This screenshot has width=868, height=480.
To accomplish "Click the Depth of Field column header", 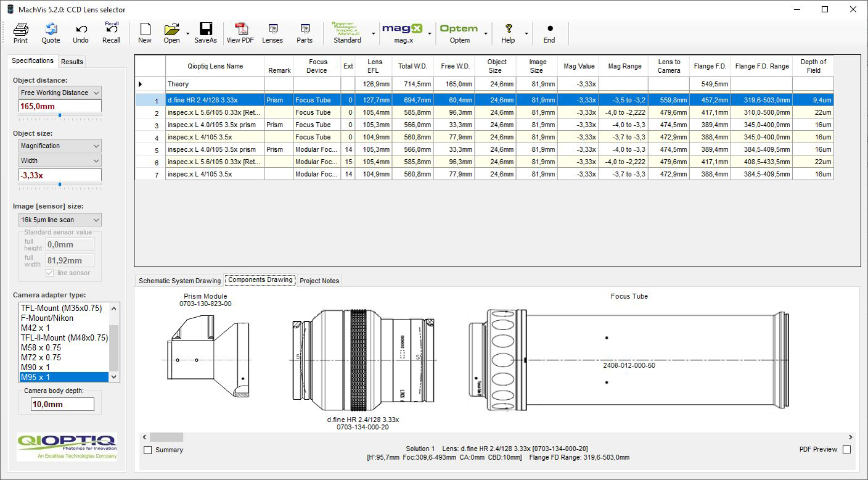I will [813, 66].
